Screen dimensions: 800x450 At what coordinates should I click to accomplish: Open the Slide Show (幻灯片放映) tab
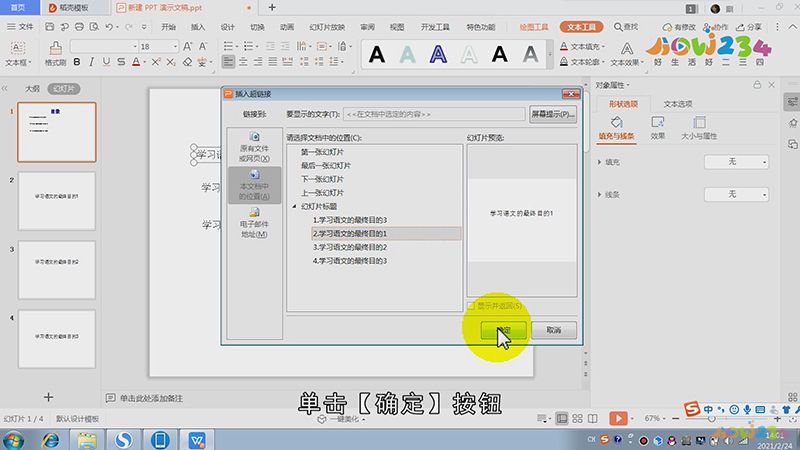click(327, 27)
